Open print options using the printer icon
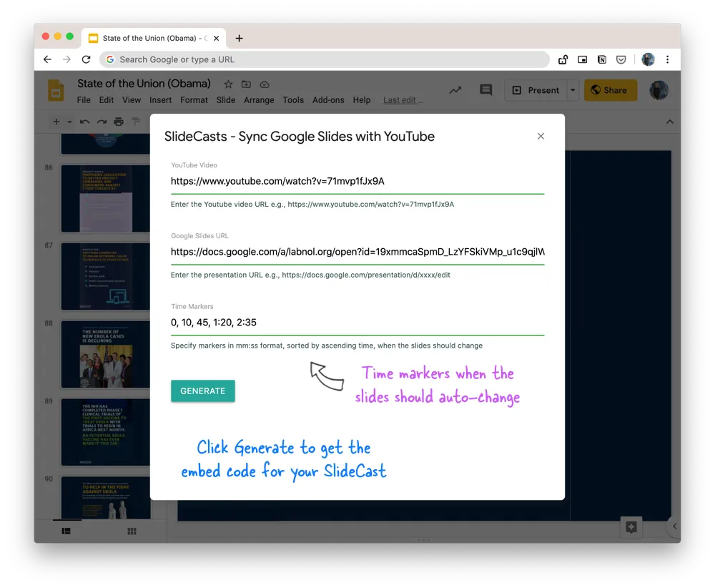The width and height of the screenshot is (715, 588). point(118,122)
